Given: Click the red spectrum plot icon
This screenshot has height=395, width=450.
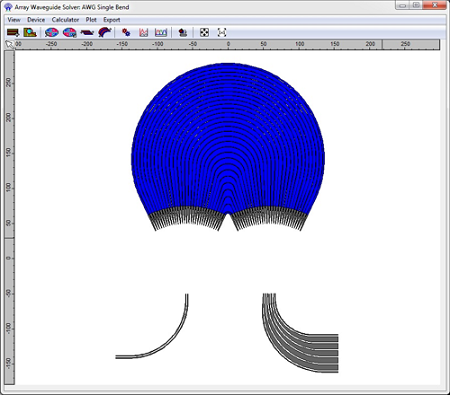Looking at the screenshot, I should tap(143, 32).
